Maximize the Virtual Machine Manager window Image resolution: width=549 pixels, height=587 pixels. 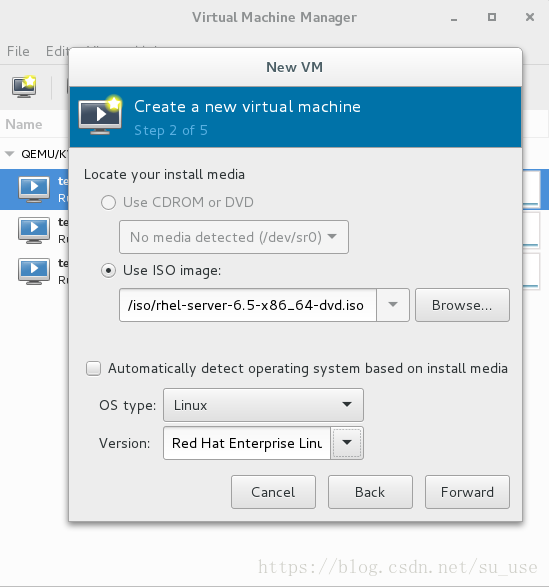[492, 17]
